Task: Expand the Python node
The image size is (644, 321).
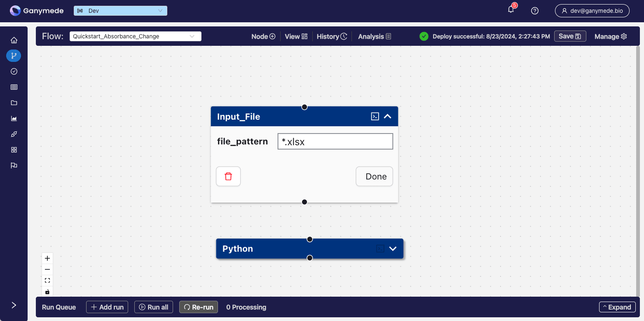Action: pyautogui.click(x=393, y=248)
